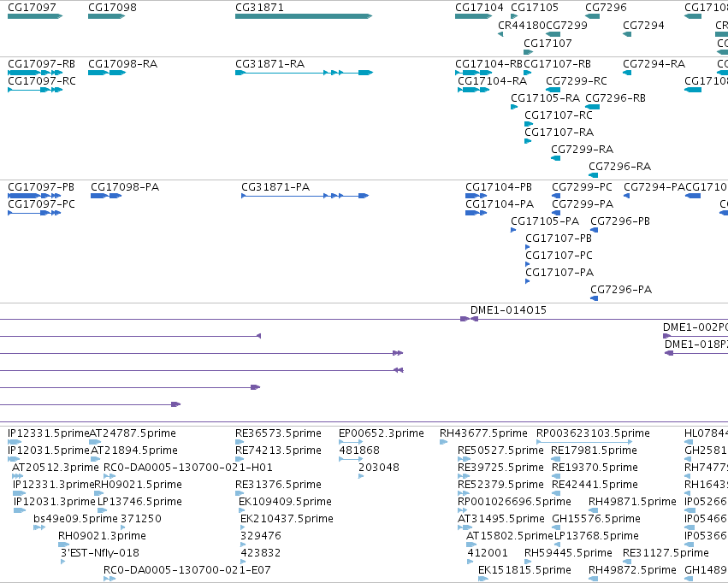Click the AT24787.5prime EST glyph
Viewport: 728px width, 583px height.
95,442
